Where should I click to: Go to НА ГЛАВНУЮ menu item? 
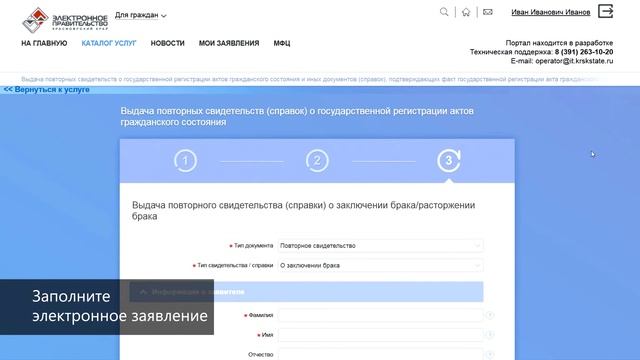click(x=44, y=43)
